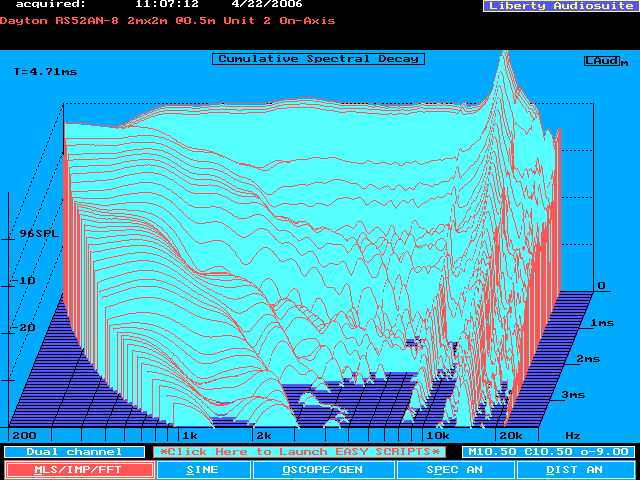
Task: Click the M10.50 C10.50 level readout
Action: pos(545,452)
